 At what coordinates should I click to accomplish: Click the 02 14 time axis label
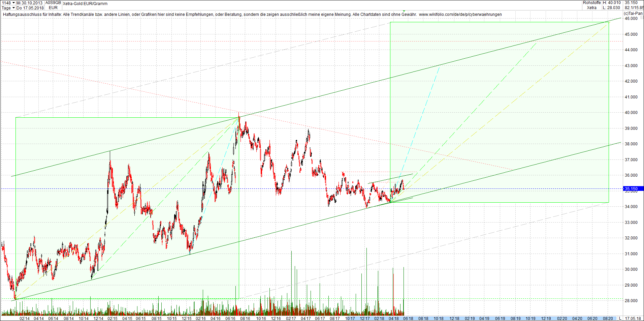[x=24, y=318]
